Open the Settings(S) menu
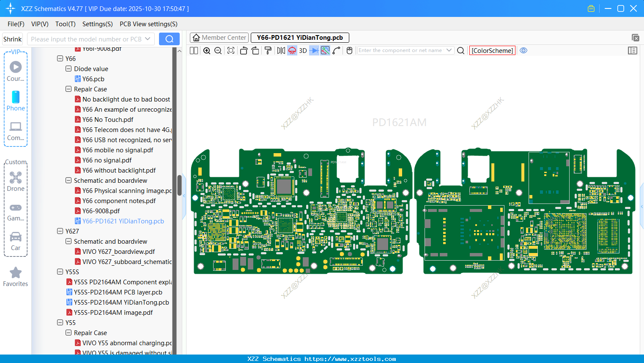644x363 pixels. click(97, 24)
